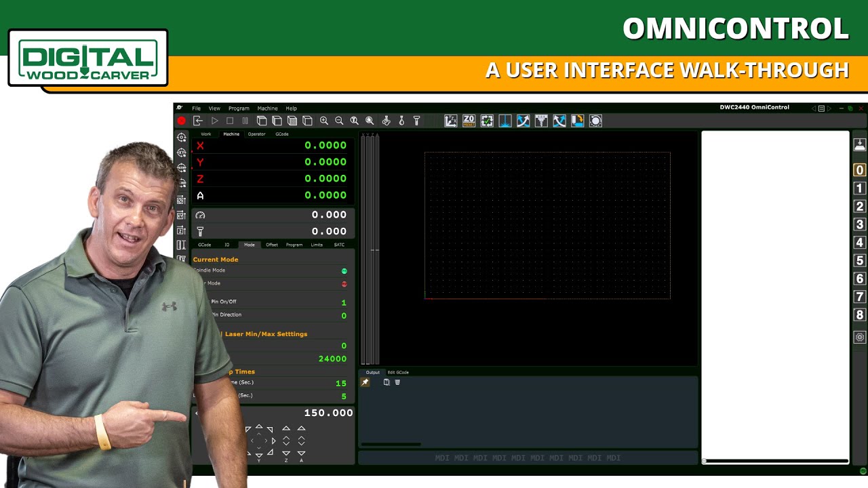The width and height of the screenshot is (868, 488).
Task: Click the play/run program toolbar icon
Action: 214,121
